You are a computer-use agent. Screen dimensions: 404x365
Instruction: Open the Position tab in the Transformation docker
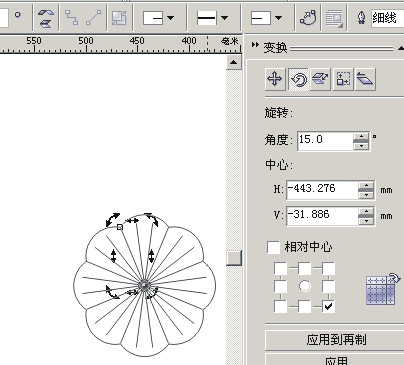click(x=275, y=79)
